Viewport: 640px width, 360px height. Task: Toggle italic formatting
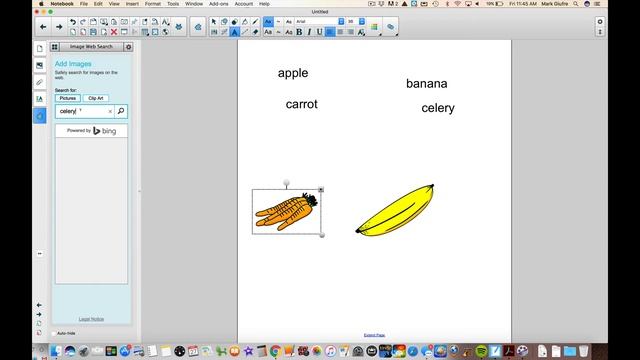309,32
